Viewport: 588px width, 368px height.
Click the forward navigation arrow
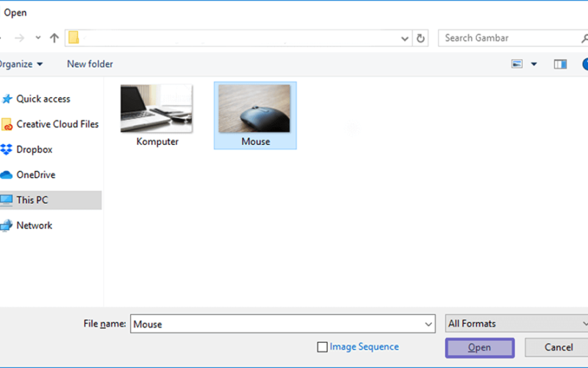[20, 38]
